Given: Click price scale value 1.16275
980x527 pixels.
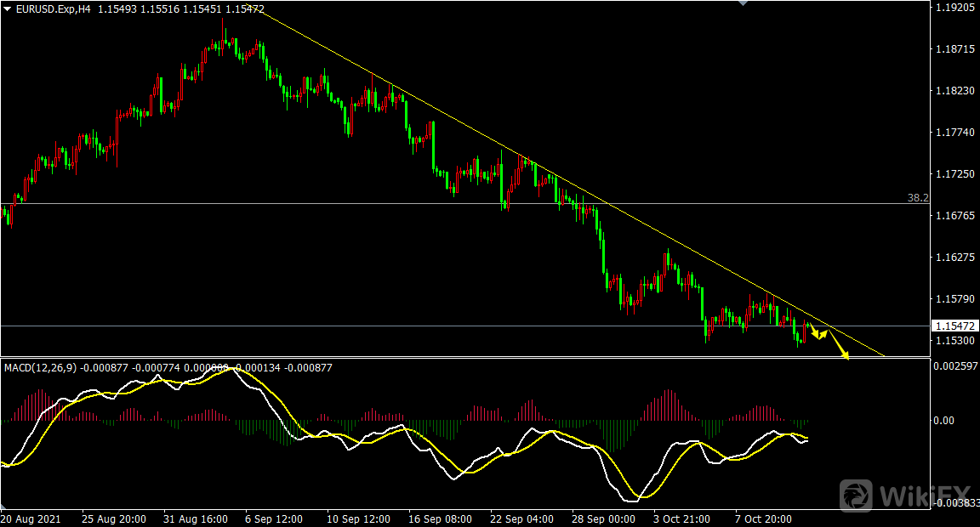Looking at the screenshot, I should 955,258.
